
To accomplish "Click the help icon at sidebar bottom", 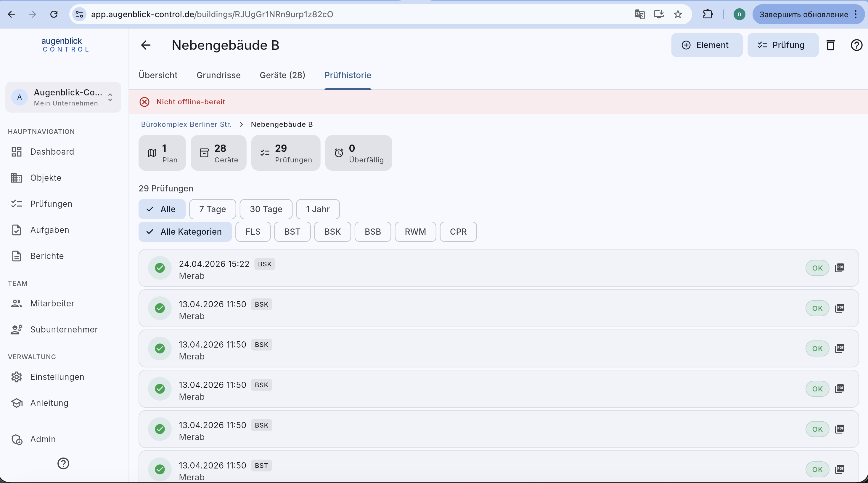I will coord(63,463).
